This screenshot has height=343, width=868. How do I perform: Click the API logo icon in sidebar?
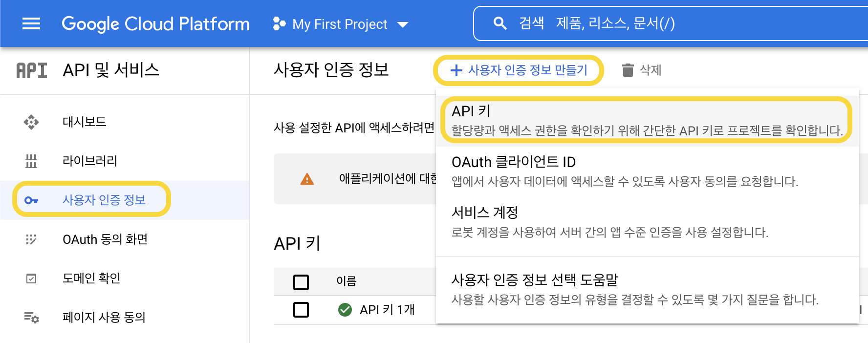(x=32, y=70)
